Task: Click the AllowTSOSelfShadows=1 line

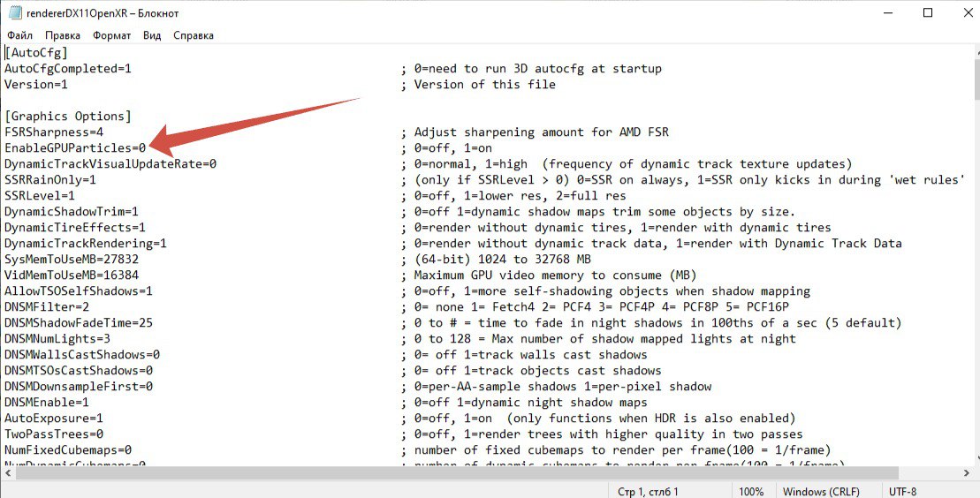Action: coord(78,291)
